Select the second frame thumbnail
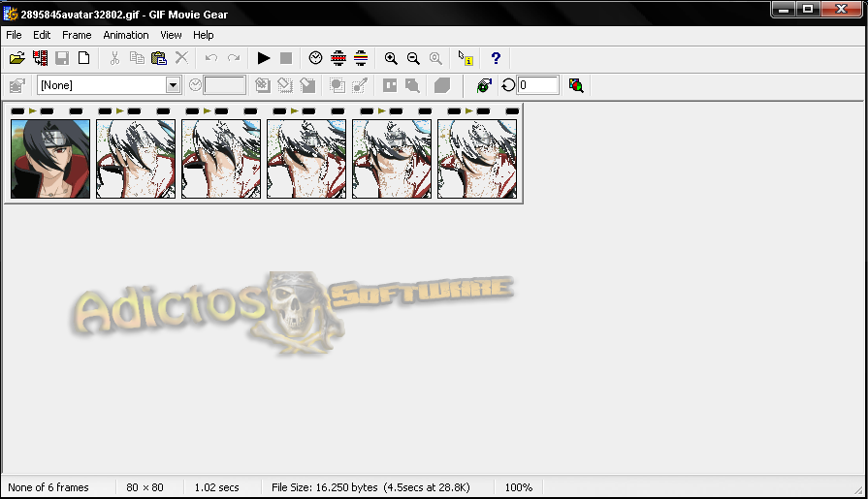 coord(136,159)
